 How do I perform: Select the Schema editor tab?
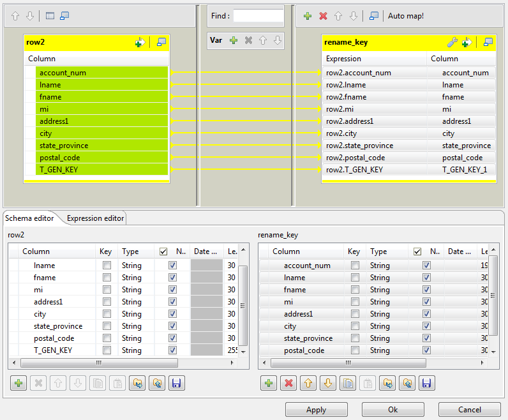[x=29, y=218]
